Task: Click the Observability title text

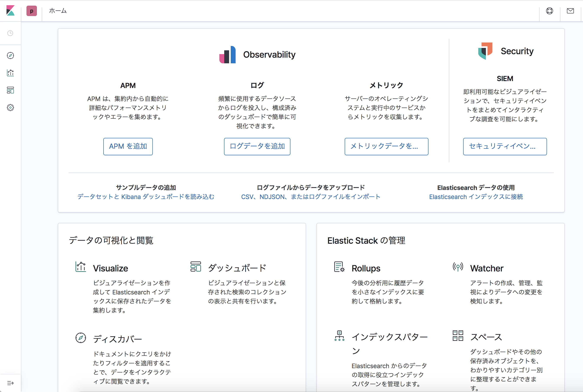Action: [269, 54]
